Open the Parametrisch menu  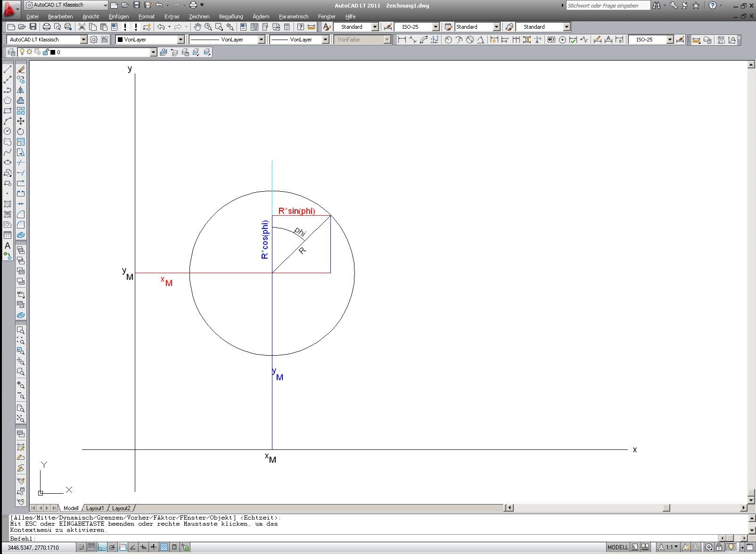click(x=294, y=16)
